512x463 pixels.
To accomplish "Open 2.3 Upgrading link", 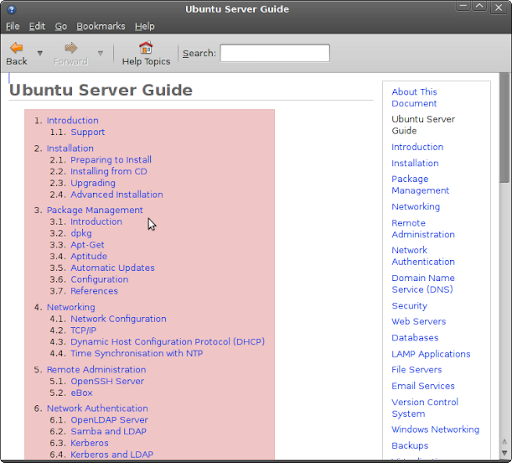I will click(x=93, y=183).
